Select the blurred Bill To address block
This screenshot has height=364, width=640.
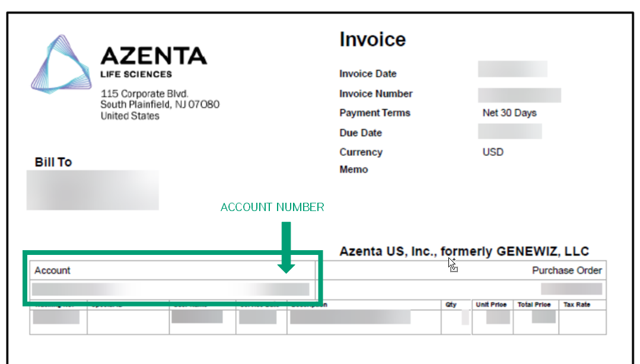pyautogui.click(x=93, y=190)
